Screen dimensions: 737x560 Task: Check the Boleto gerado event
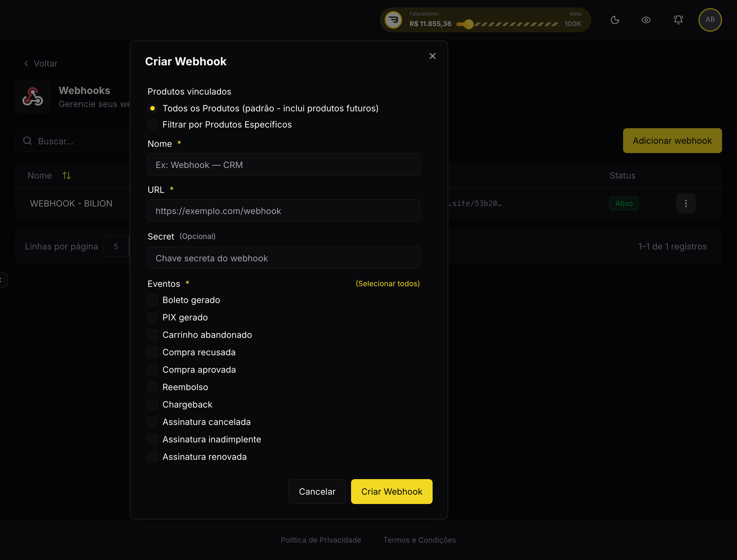153,300
